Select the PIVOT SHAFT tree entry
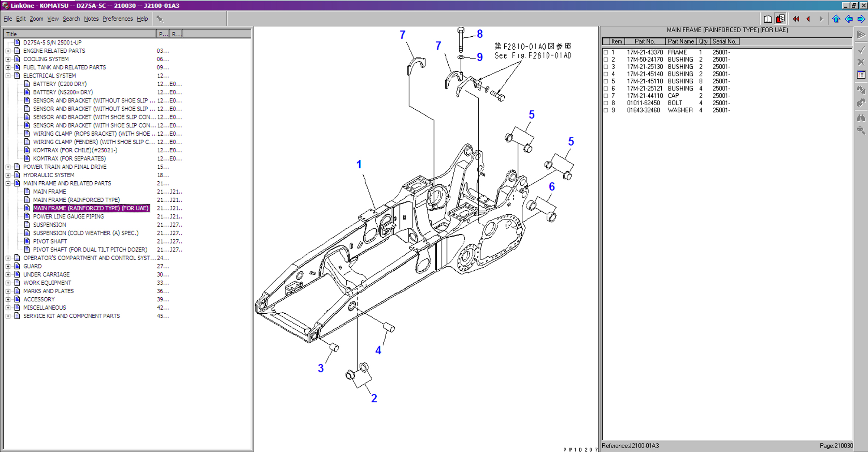Viewport: 868px width, 452px height. pos(50,241)
